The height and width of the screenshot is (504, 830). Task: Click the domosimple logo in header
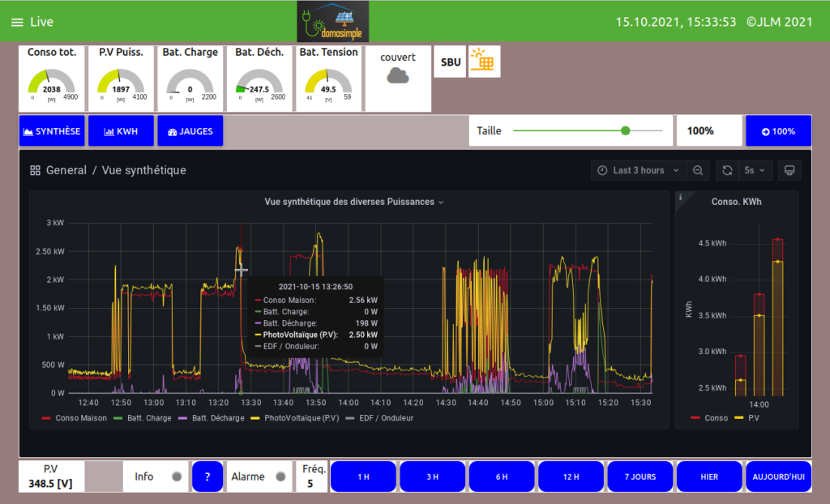[x=332, y=22]
